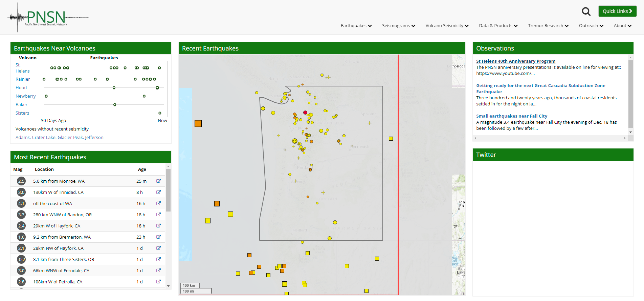Open external link for Trinidad, CA earthquake

point(158,192)
